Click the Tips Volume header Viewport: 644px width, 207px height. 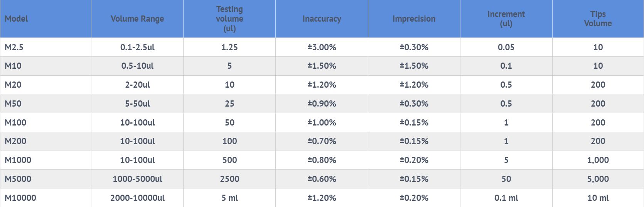[x=598, y=19]
